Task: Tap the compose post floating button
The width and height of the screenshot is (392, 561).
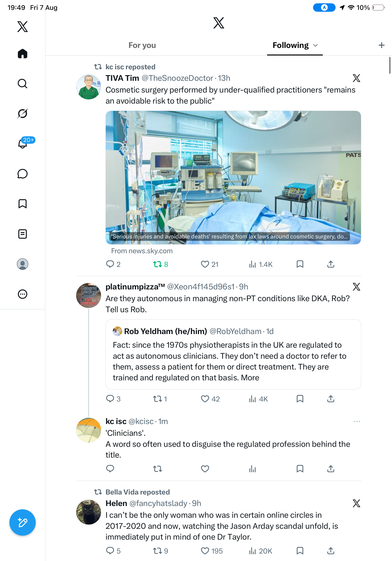Action: (x=23, y=523)
